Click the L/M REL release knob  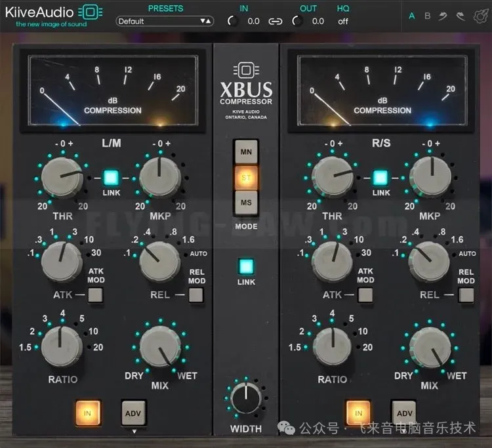point(159,261)
